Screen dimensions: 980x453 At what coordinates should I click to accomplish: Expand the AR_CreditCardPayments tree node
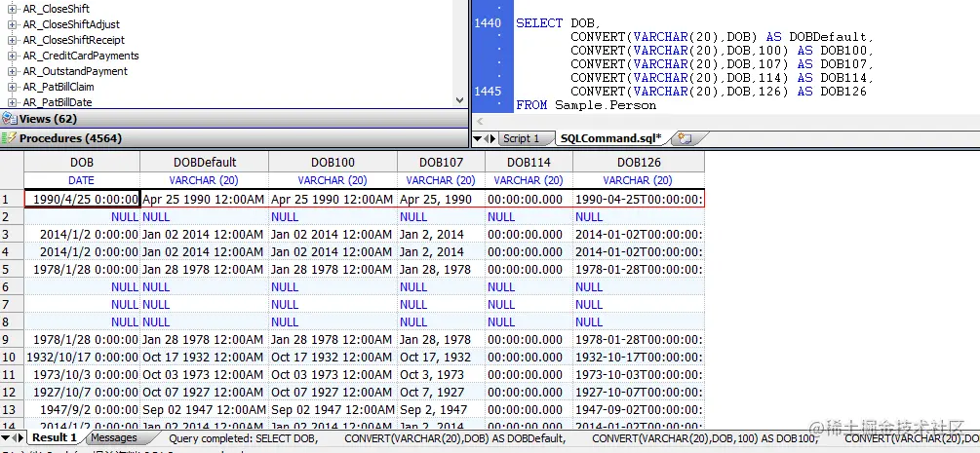pyautogui.click(x=12, y=56)
